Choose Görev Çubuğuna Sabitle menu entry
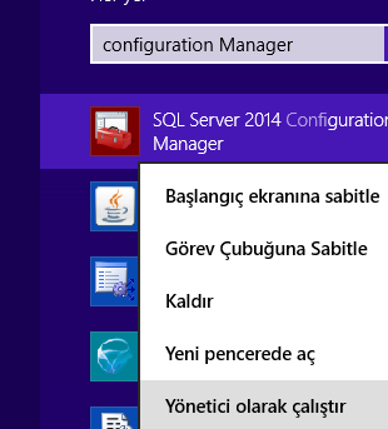This screenshot has height=429, width=388. (266, 249)
